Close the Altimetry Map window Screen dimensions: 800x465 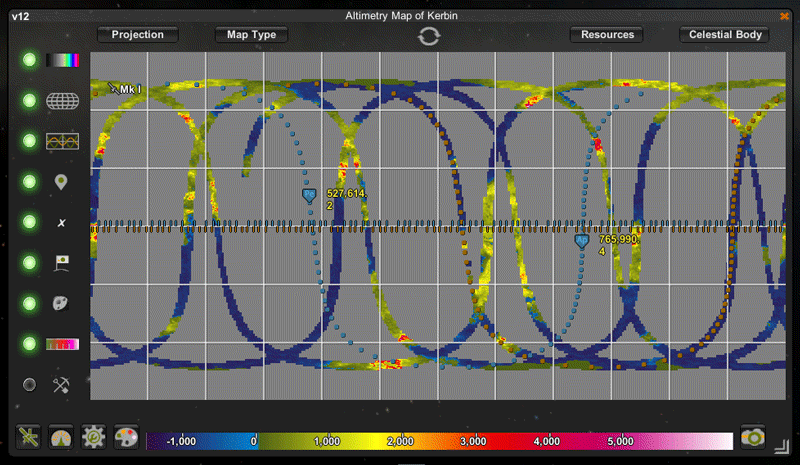[x=784, y=16]
